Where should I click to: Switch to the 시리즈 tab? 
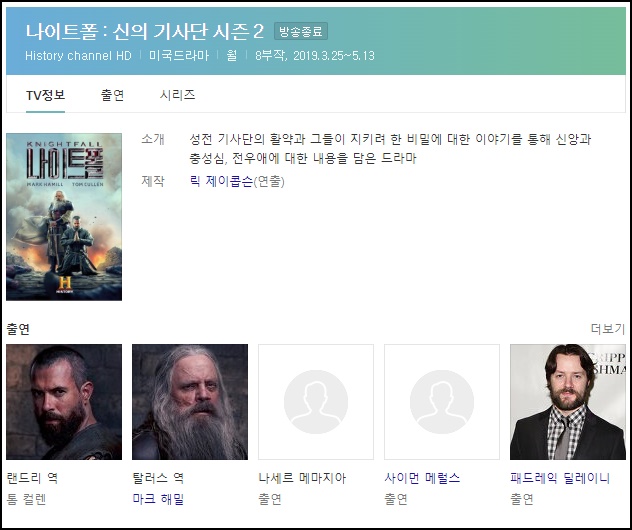click(177, 95)
